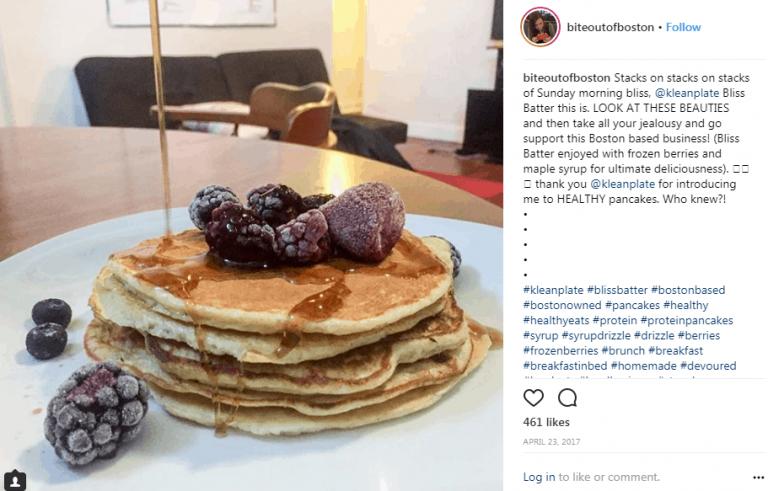768x491 pixels.
Task: View the 461 likes list
Action: pos(546,422)
